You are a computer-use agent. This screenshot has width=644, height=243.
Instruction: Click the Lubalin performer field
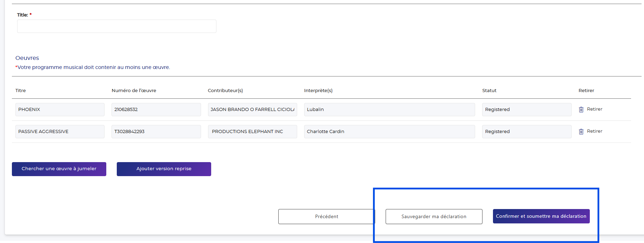pos(389,110)
